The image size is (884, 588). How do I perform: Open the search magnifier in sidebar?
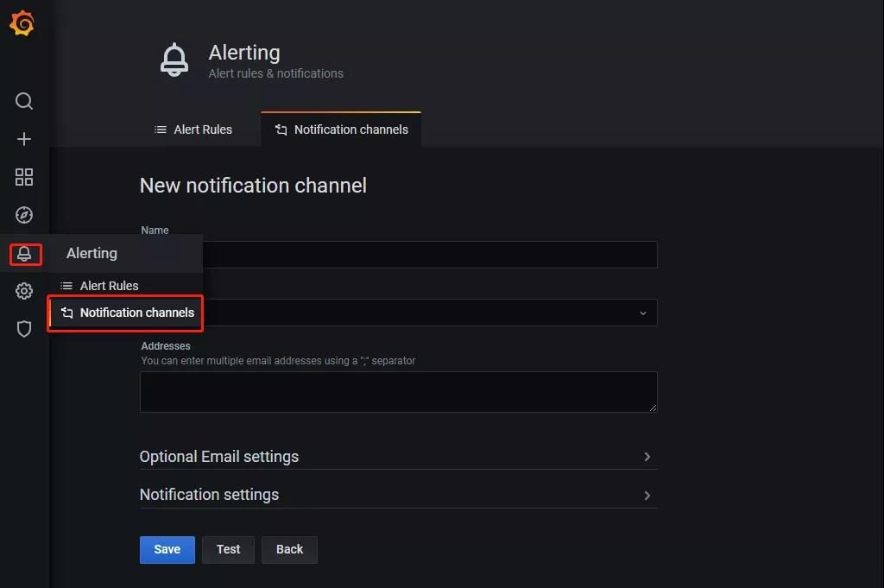[x=23, y=102]
